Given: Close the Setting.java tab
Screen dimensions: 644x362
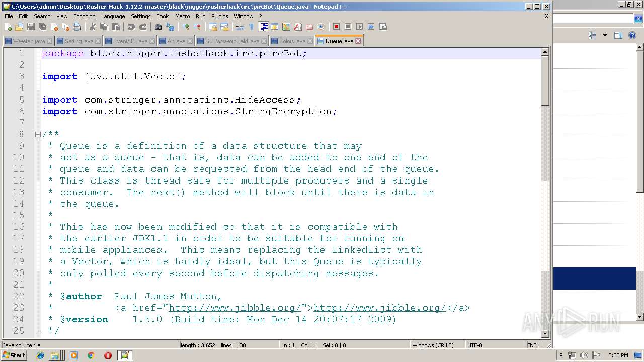Looking at the screenshot, I should 98,41.
